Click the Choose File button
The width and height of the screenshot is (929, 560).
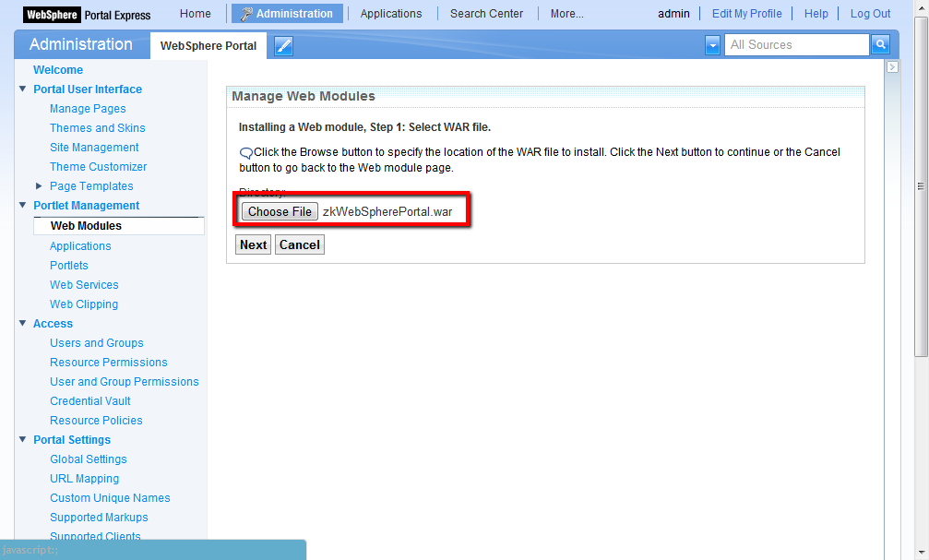(280, 211)
